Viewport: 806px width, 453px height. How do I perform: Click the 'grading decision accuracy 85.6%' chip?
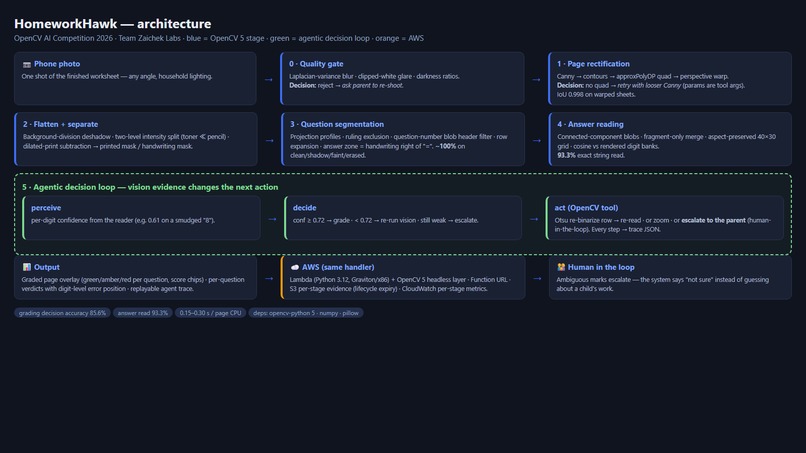point(62,313)
